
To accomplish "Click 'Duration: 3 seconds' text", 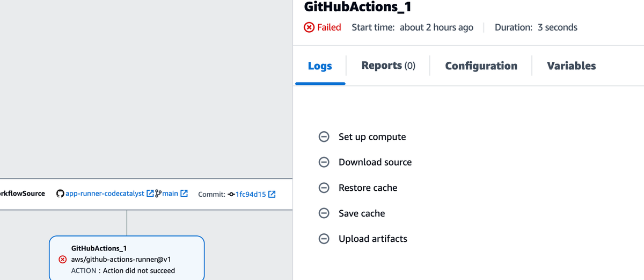I will [x=536, y=27].
